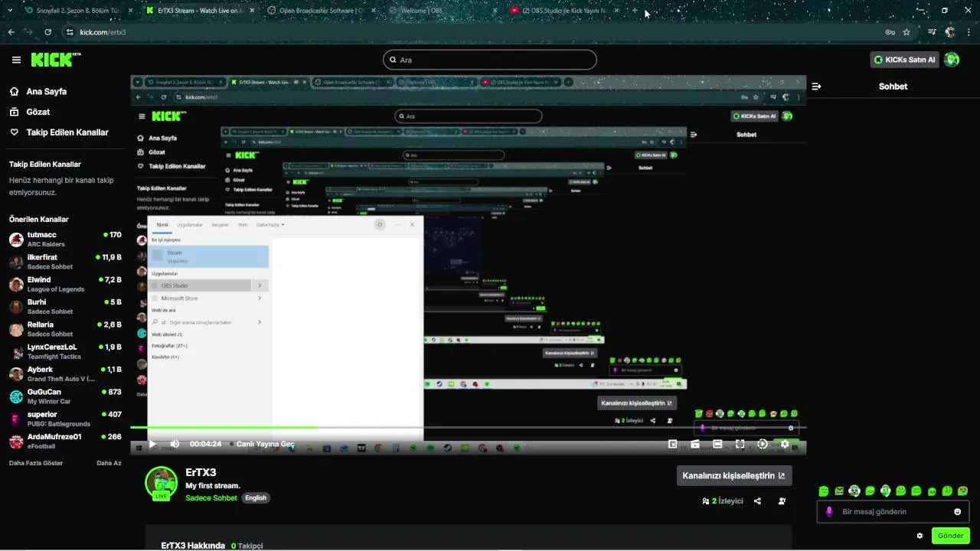Click Daha Fazla Göster

pos(36,463)
